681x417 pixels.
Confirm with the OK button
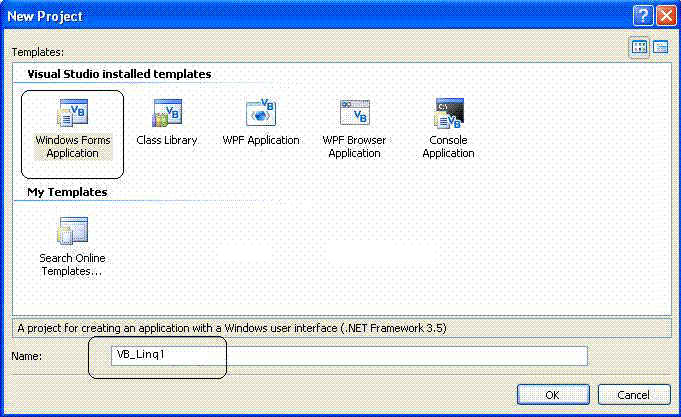click(553, 395)
